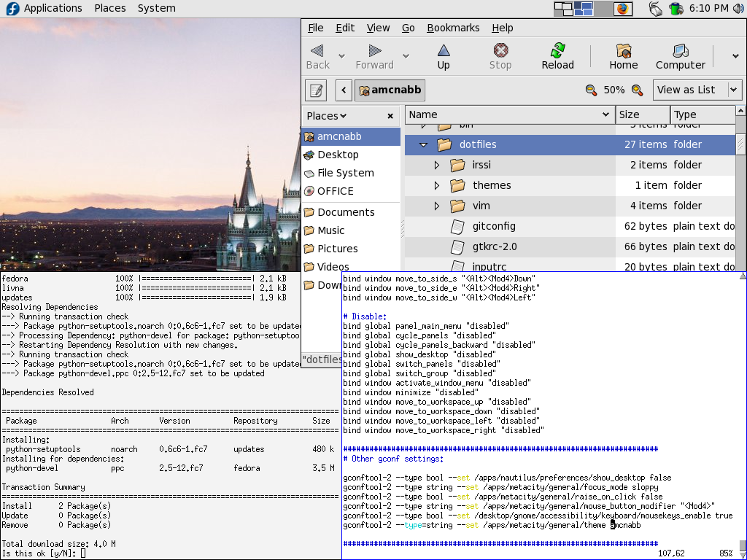Collapse the dotfiles folder
The width and height of the screenshot is (747, 560).
(x=424, y=145)
